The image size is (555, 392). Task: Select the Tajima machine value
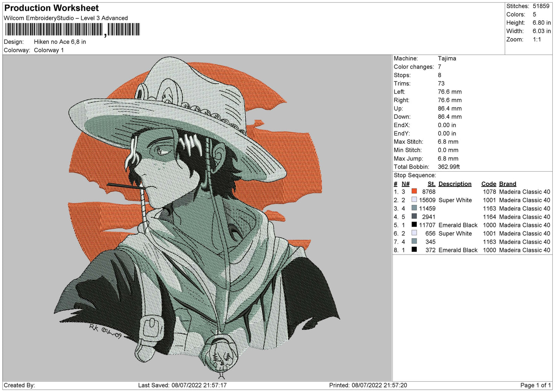click(447, 58)
